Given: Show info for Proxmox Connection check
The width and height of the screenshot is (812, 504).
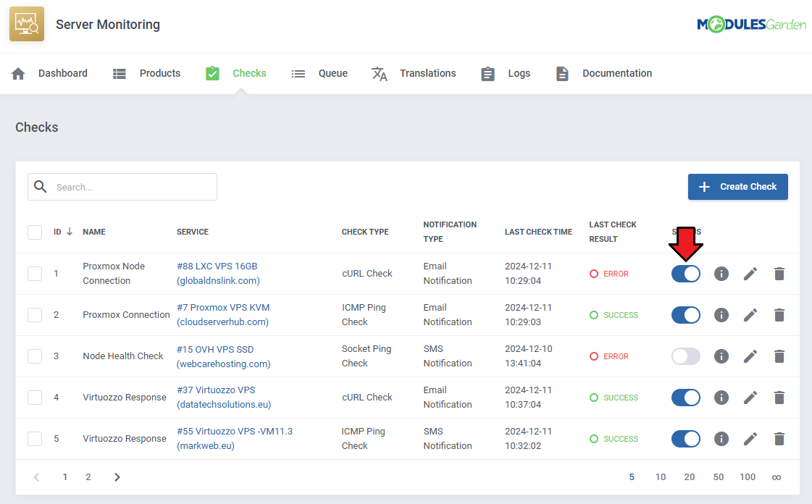Looking at the screenshot, I should tap(721, 315).
